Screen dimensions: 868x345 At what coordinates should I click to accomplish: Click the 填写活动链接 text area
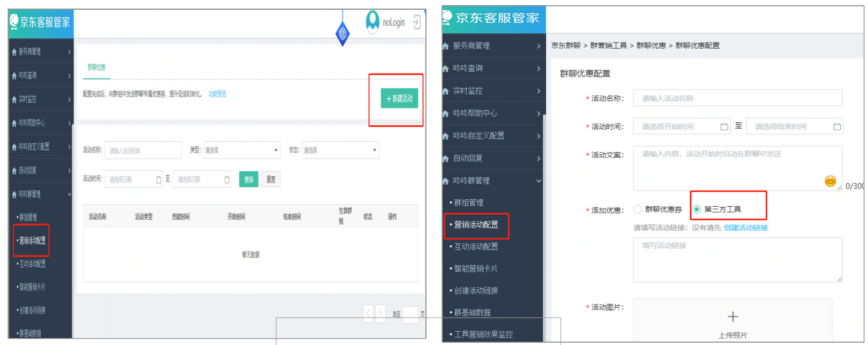click(738, 260)
